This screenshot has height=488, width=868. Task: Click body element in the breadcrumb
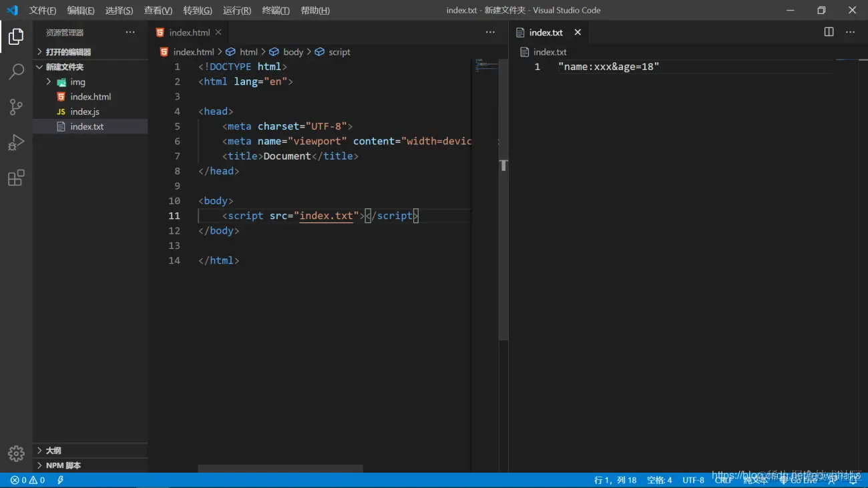pyautogui.click(x=286, y=51)
